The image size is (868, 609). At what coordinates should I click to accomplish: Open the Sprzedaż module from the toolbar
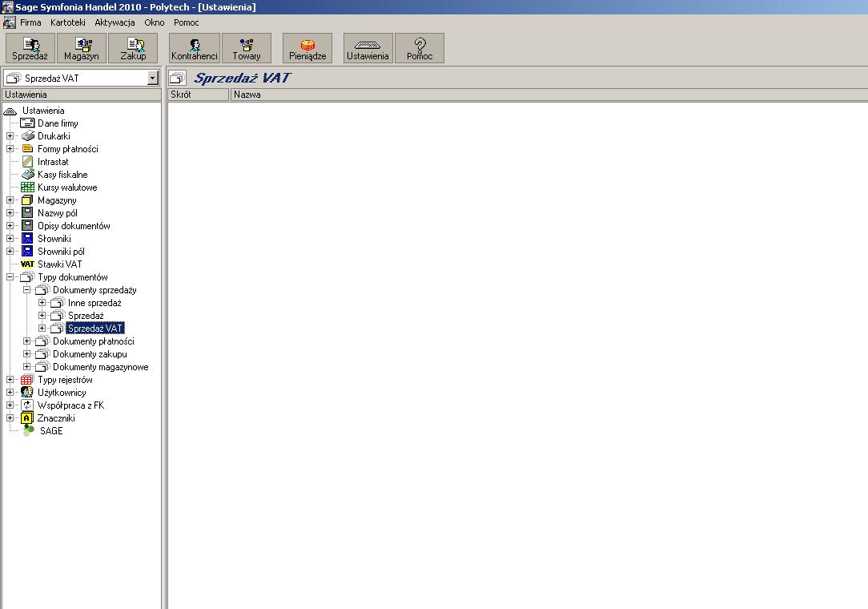(x=30, y=48)
